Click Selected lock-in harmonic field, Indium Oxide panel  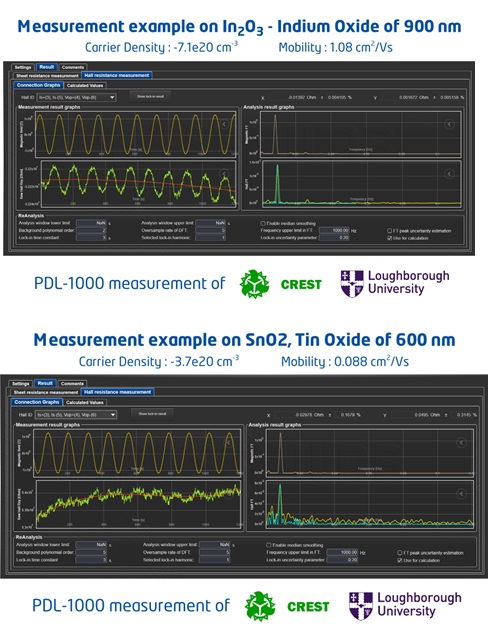click(210, 238)
